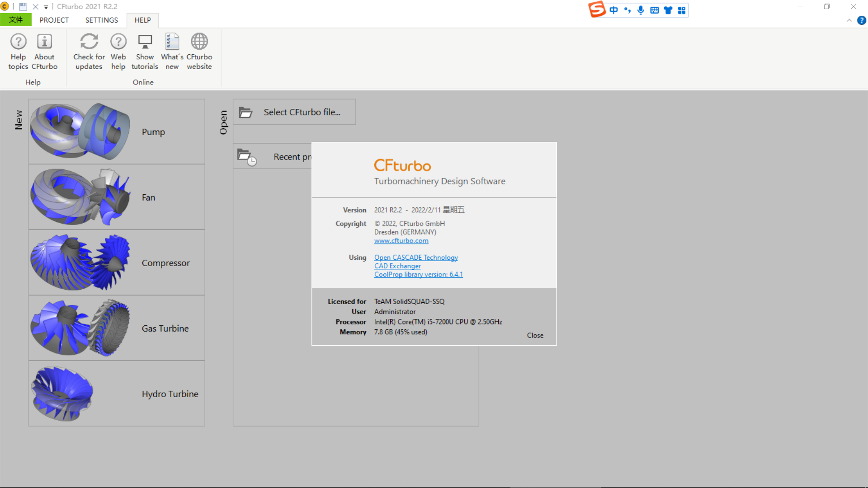
Task: Click Dresden (GERMANY) text
Action: pos(405,232)
